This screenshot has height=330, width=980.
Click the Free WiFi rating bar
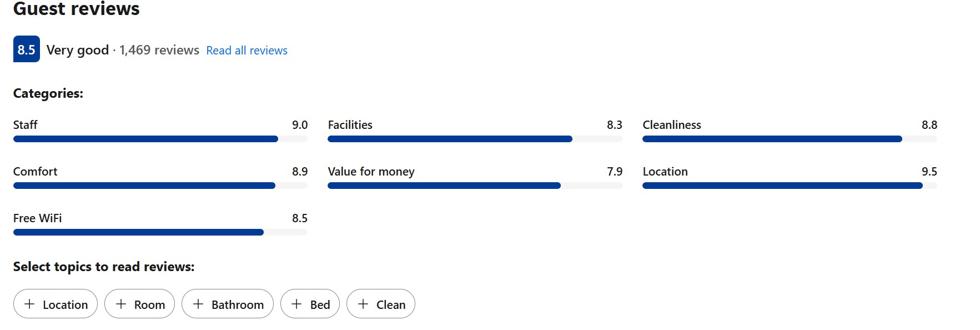click(x=160, y=232)
